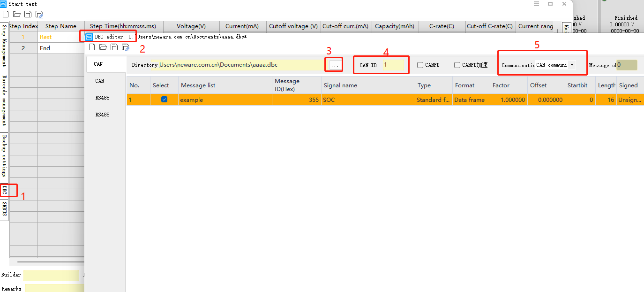Click the Remarks input field
Image resolution: width=644 pixels, height=292 pixels.
point(54,289)
